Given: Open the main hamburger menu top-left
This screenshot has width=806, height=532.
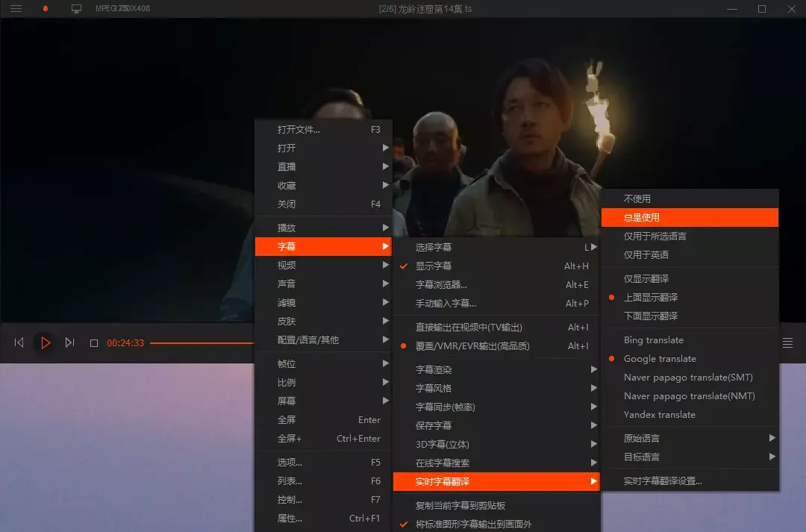Looking at the screenshot, I should tap(16, 9).
